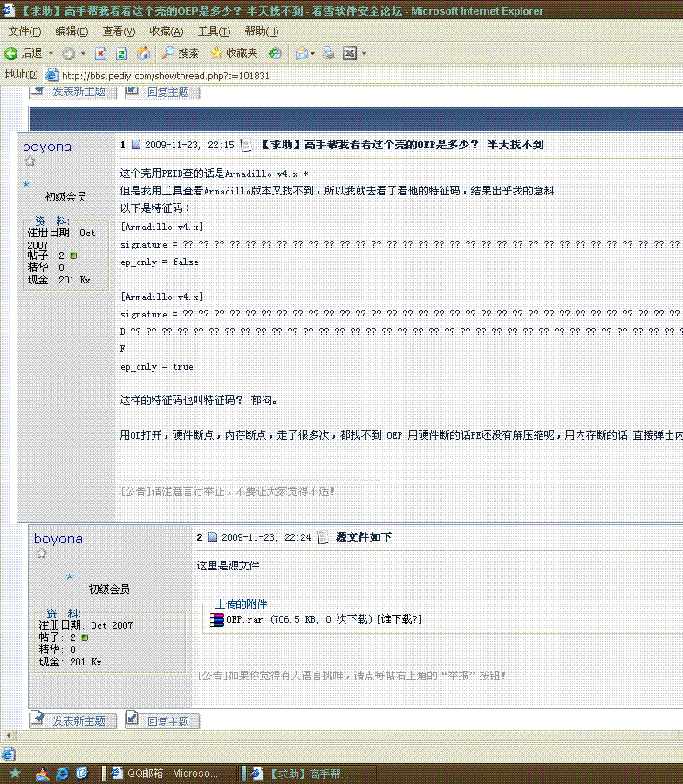Click the status bar IE page icon
This screenshot has height=784, width=683.
pos(9,754)
